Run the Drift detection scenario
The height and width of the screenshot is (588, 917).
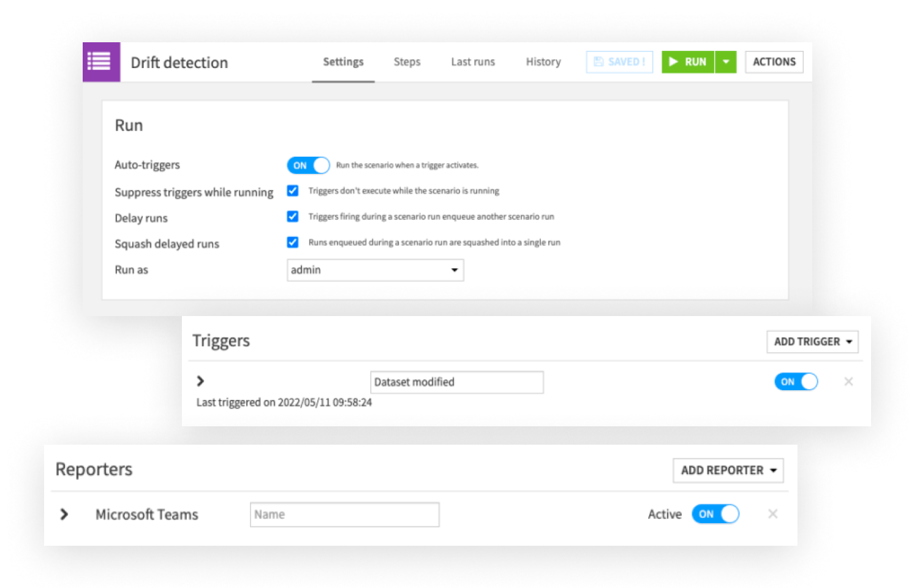pyautogui.click(x=688, y=62)
